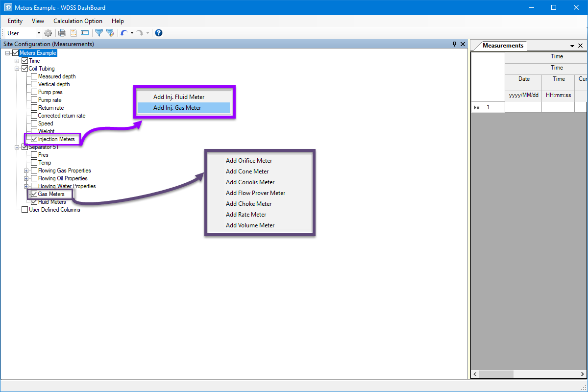Choose Add Orifice Meter
Image resolution: width=588 pixels, height=392 pixels.
coord(260,161)
